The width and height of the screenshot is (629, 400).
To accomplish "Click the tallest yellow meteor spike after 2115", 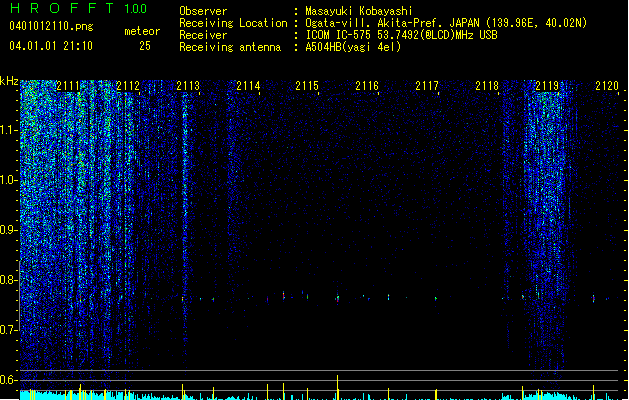I will (x=337, y=387).
